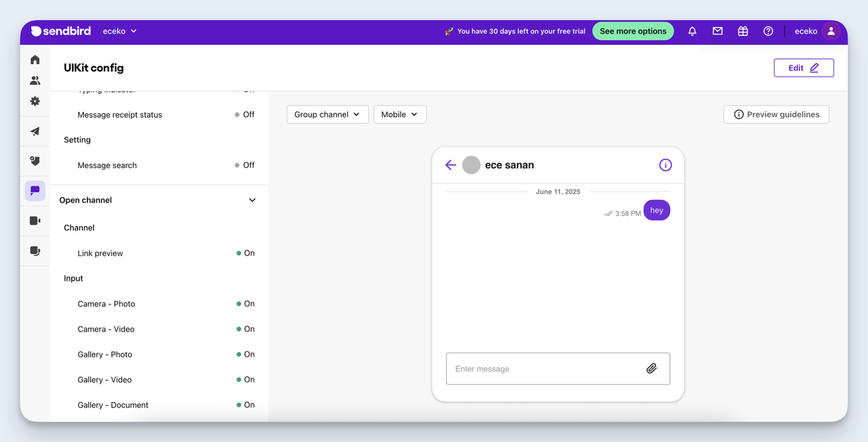Select the Users icon in the sidebar

(35, 80)
